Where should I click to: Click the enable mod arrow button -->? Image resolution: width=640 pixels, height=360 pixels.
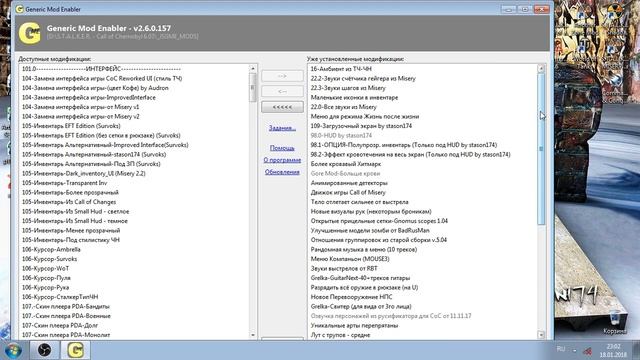(x=282, y=76)
